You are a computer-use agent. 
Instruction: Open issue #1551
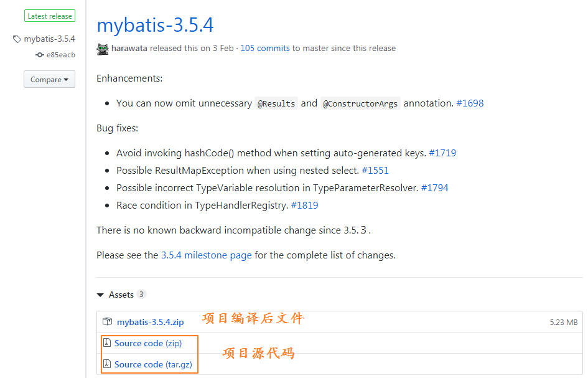(375, 171)
